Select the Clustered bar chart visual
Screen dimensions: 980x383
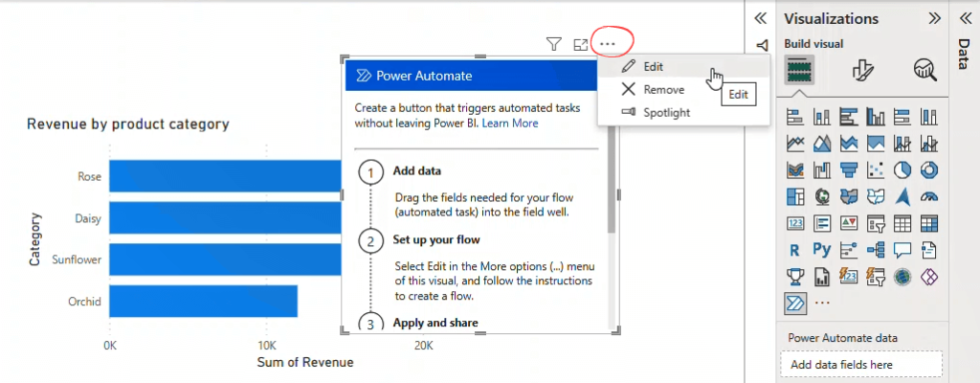click(x=849, y=117)
